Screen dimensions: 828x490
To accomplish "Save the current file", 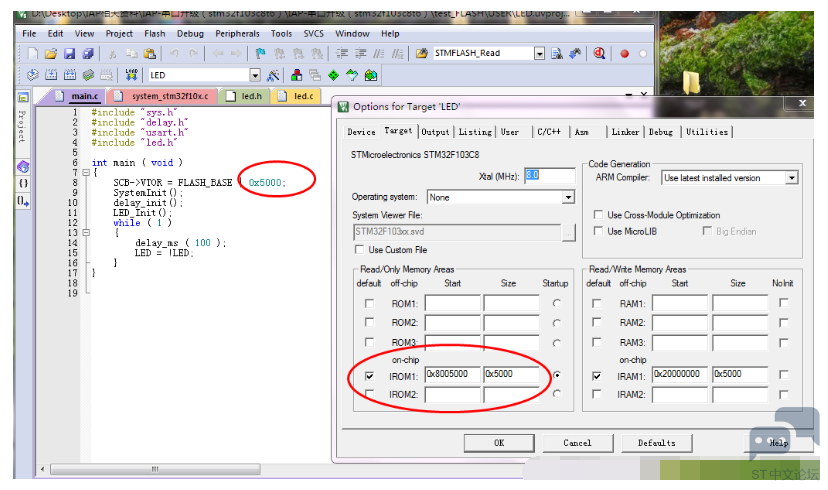I will (x=69, y=53).
